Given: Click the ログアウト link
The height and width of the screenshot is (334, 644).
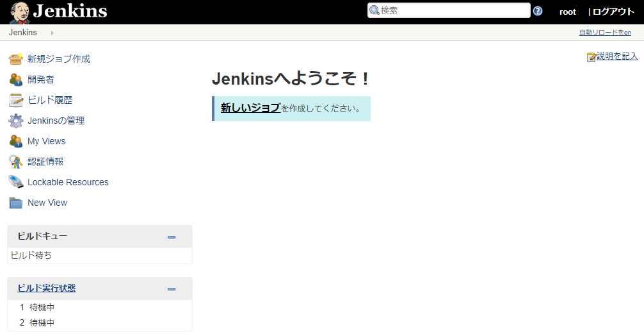Looking at the screenshot, I should (x=614, y=12).
